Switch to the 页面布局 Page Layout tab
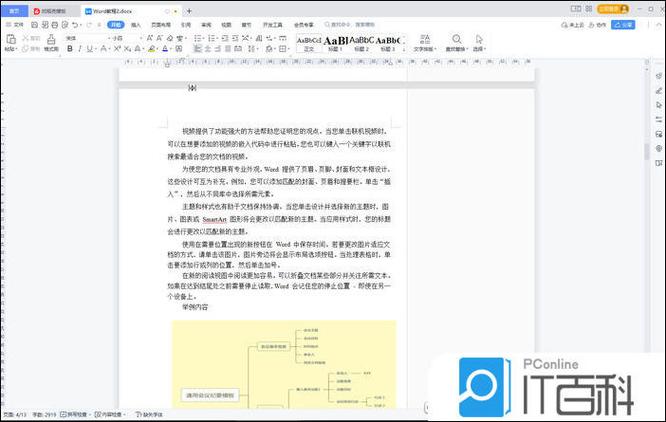 point(161,25)
